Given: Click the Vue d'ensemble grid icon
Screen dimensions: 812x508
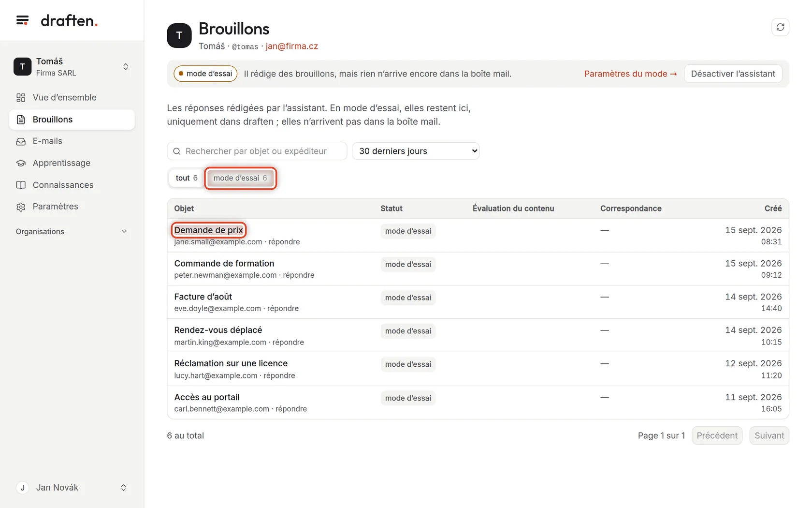Looking at the screenshot, I should coord(21,98).
